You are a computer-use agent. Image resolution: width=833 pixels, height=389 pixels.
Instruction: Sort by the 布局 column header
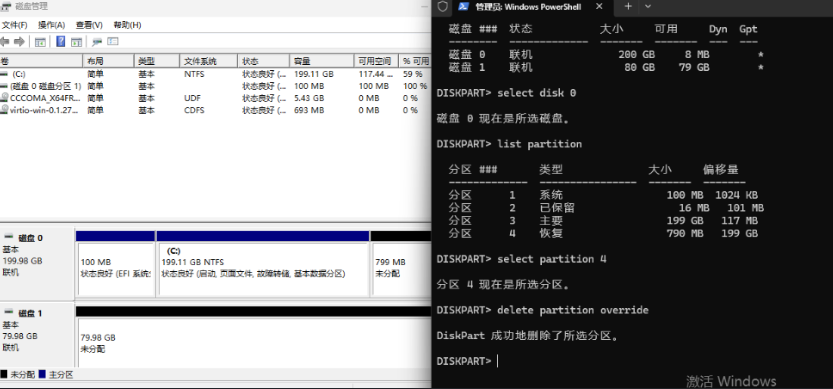(108, 61)
